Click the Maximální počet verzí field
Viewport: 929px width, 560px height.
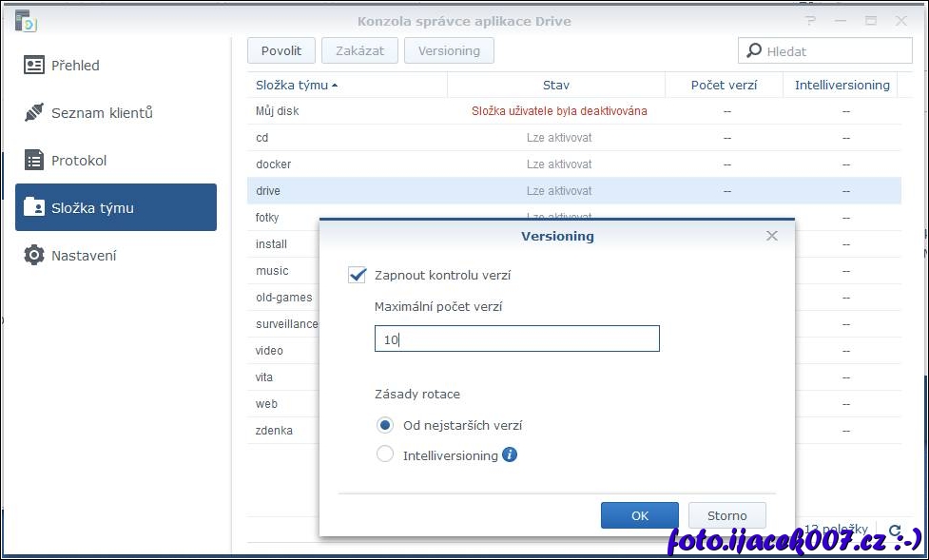click(516, 338)
